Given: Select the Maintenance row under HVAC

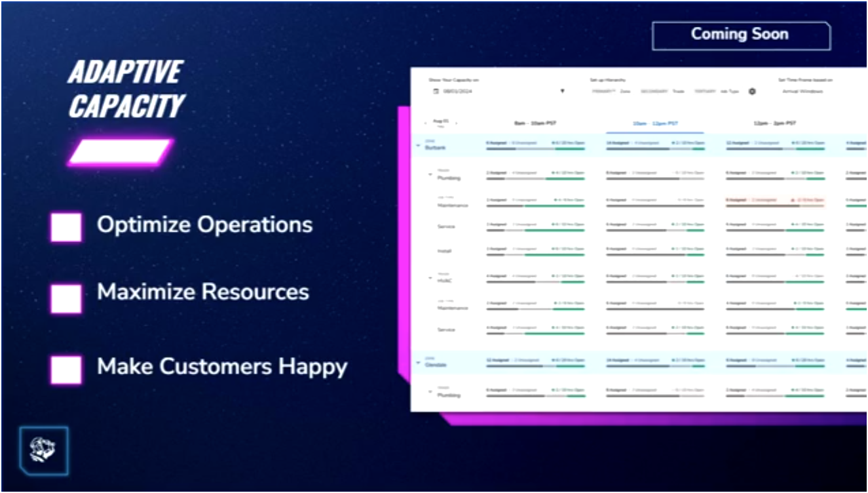Looking at the screenshot, I should pyautogui.click(x=453, y=307).
